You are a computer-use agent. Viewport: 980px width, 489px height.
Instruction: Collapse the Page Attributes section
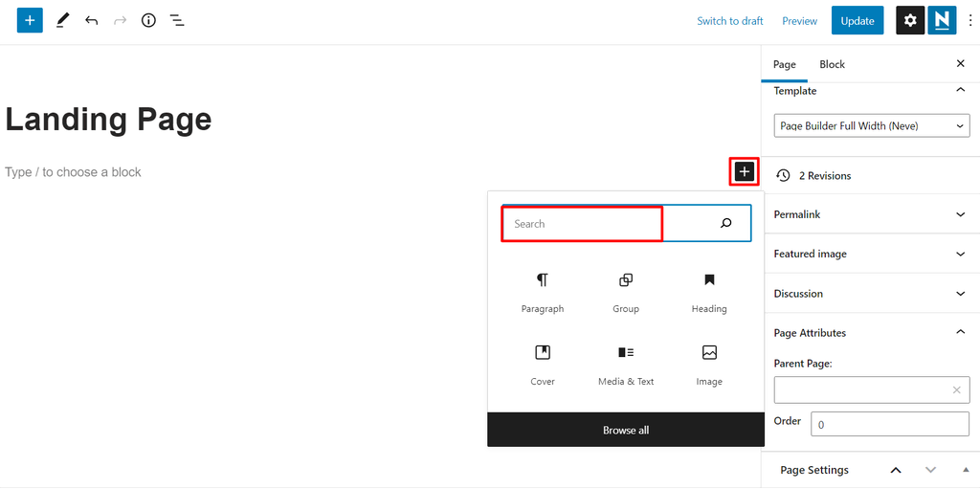(871, 333)
